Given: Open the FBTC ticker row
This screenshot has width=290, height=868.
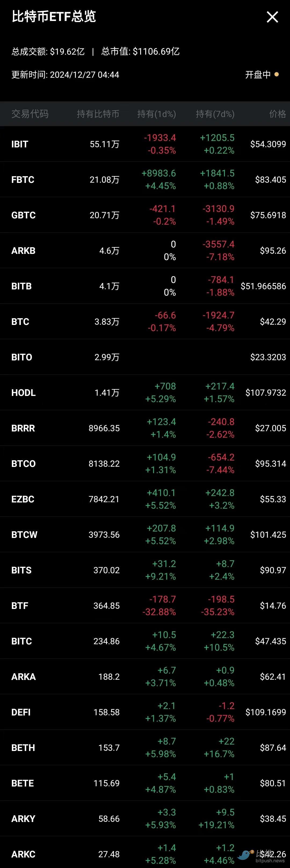Looking at the screenshot, I should (x=23, y=180).
